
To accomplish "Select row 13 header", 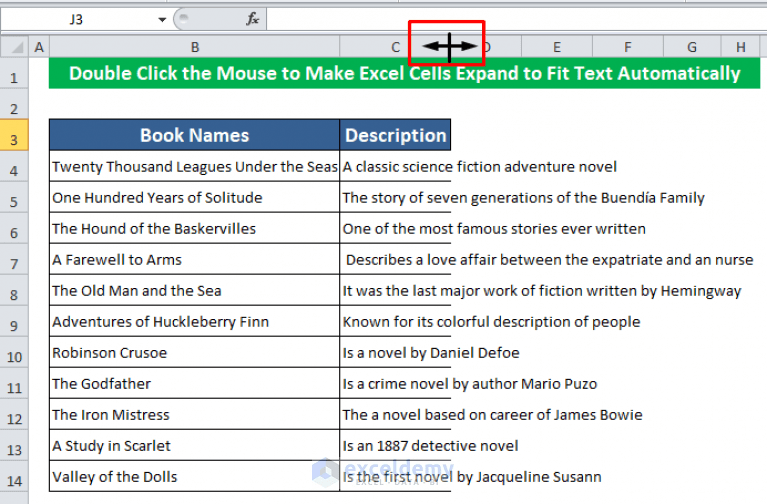I will click(14, 445).
